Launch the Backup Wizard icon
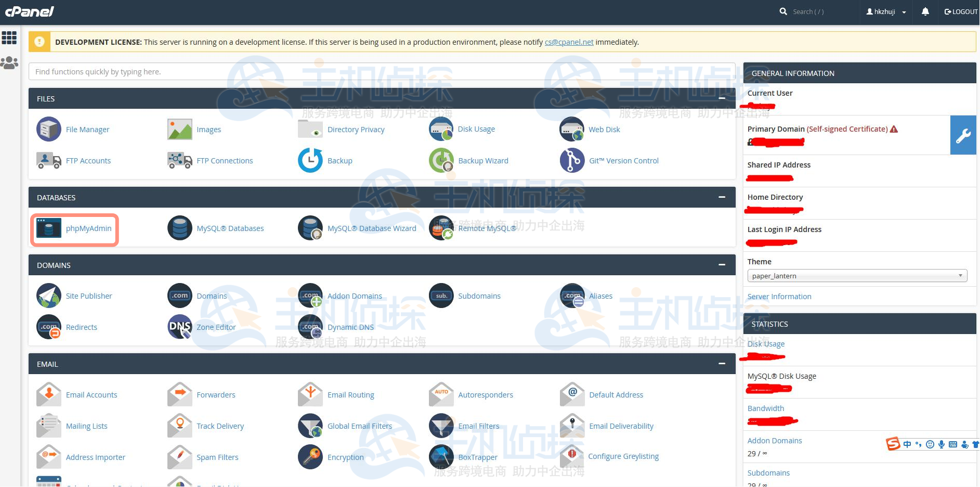 pyautogui.click(x=441, y=160)
